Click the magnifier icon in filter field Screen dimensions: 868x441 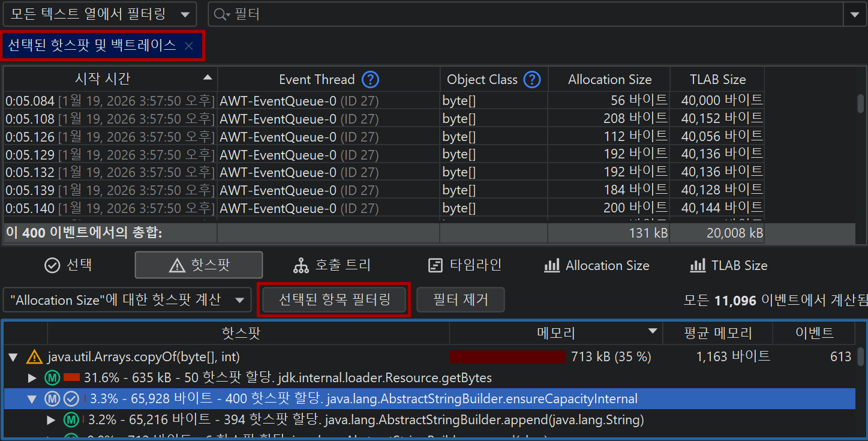[x=220, y=14]
